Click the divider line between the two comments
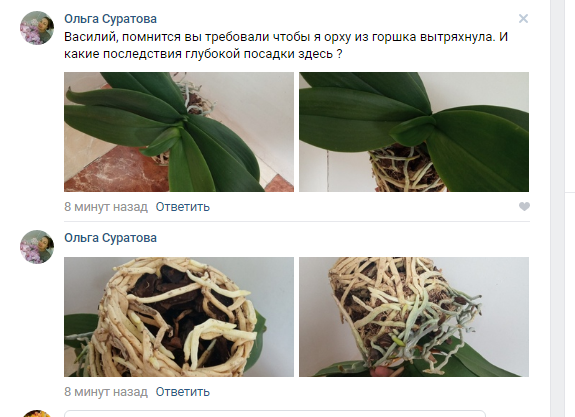 (x=297, y=222)
